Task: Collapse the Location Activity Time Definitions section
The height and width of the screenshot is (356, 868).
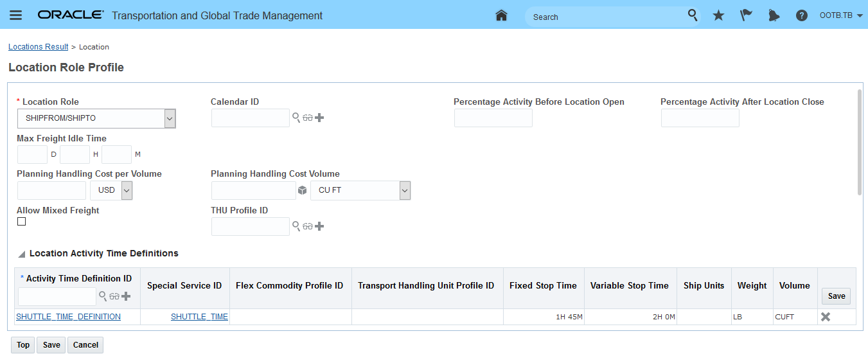Action: (x=22, y=254)
